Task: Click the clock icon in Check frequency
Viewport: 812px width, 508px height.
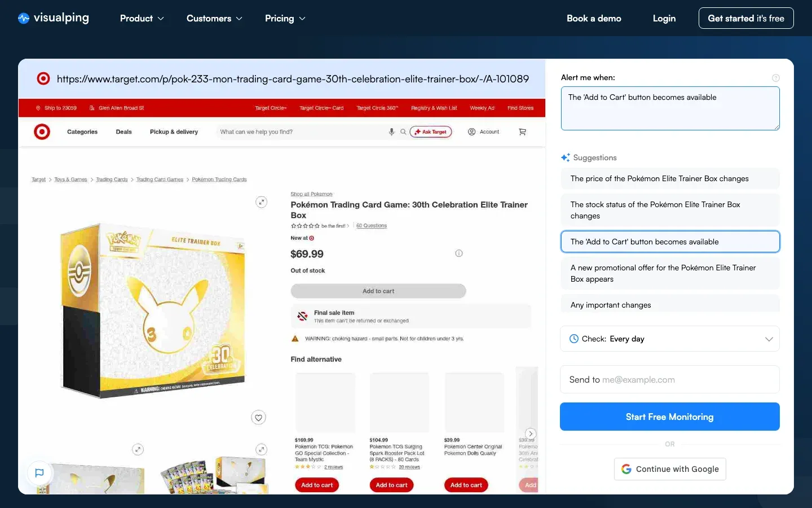Action: tap(574, 339)
